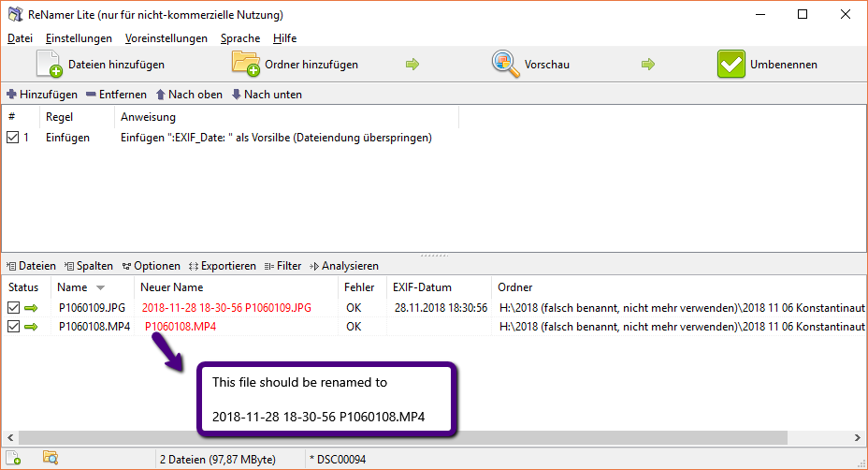
Task: Click red new name P1060108.MP4
Action: [x=180, y=327]
